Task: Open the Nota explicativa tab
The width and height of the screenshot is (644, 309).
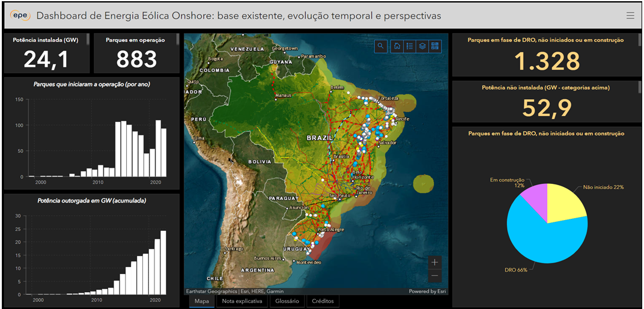Action: 242,301
